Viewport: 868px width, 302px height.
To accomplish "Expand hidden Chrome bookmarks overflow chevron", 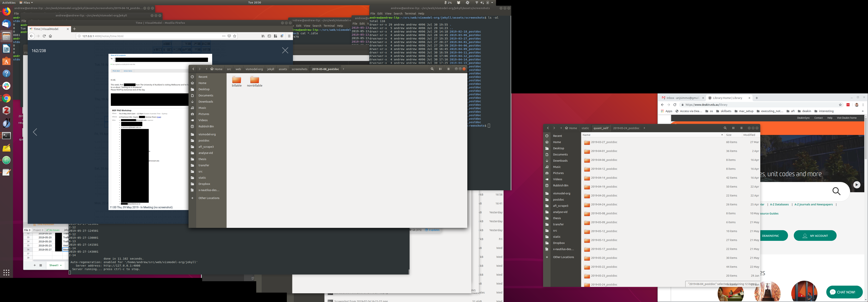I will (863, 111).
